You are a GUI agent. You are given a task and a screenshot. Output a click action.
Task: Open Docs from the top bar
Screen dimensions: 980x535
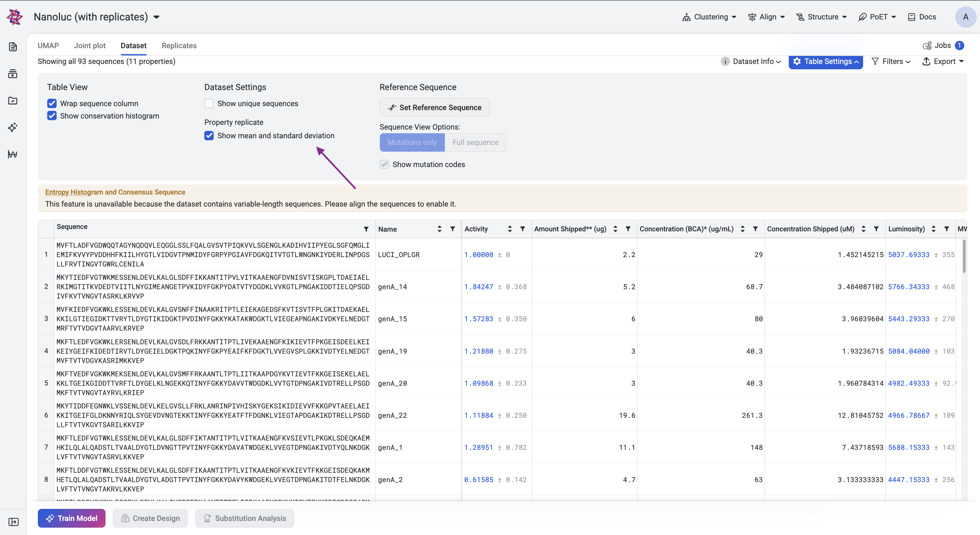pos(922,17)
